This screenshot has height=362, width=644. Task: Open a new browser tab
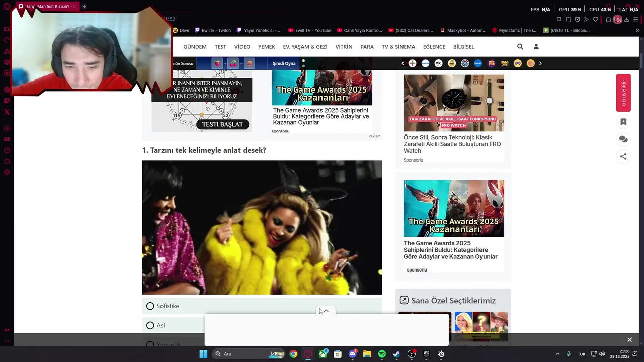(84, 6)
